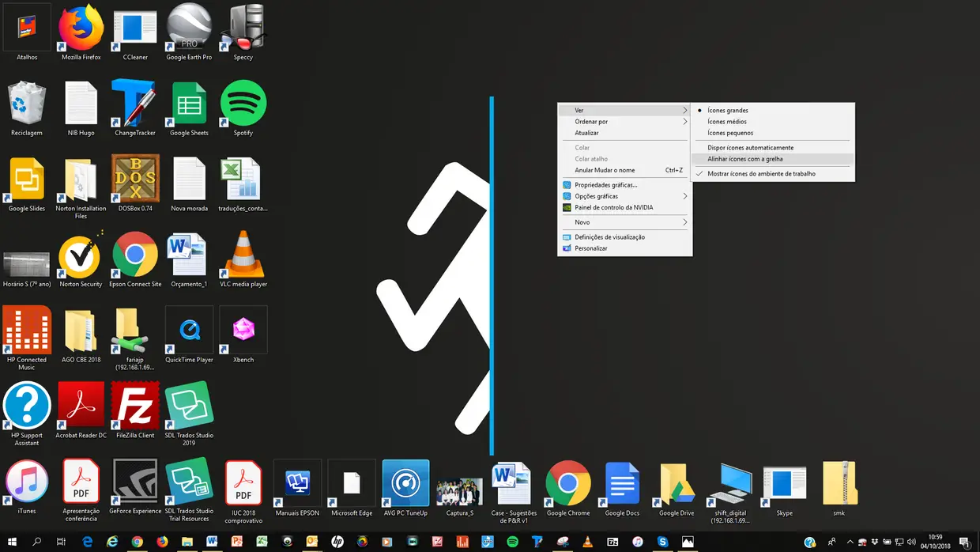The height and width of the screenshot is (552, 980).
Task: Expand the Ordenar por submenu
Action: pos(624,122)
